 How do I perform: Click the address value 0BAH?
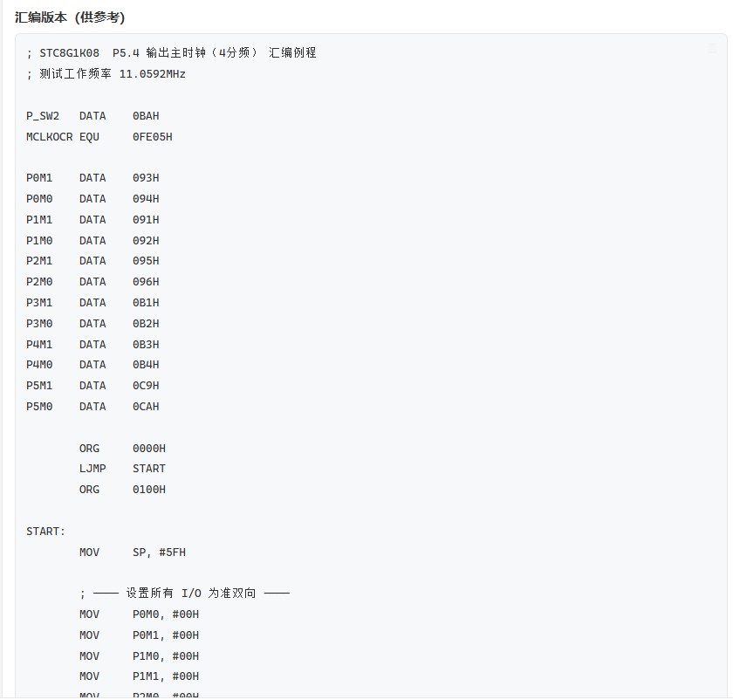pos(146,116)
